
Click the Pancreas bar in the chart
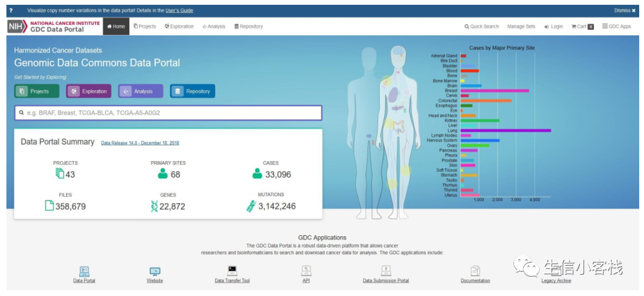pyautogui.click(x=469, y=150)
